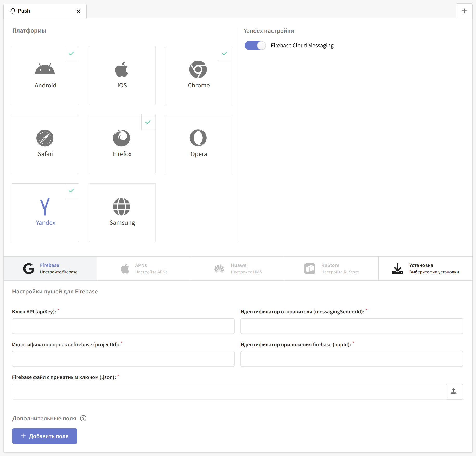Viewport: 476px width, 456px height.
Task: Uncheck the Chrome enabled checkmark
Action: pos(225,54)
